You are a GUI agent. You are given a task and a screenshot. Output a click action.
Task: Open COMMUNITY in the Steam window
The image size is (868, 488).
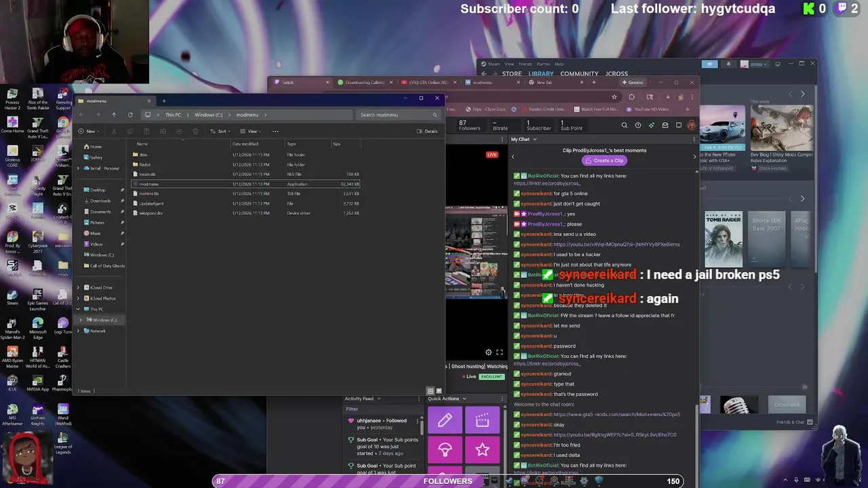[x=579, y=73]
